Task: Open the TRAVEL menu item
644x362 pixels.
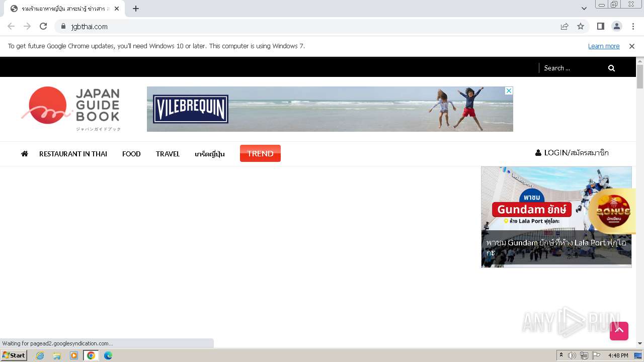Action: (x=168, y=154)
